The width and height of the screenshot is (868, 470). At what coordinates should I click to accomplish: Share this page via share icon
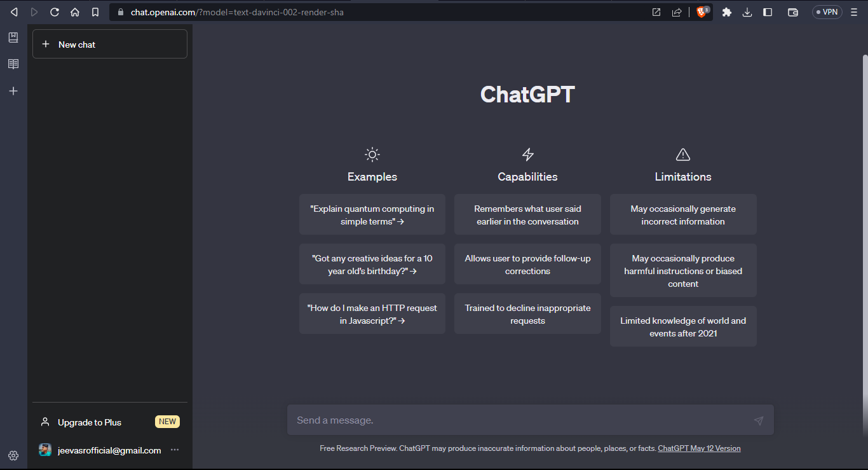677,12
